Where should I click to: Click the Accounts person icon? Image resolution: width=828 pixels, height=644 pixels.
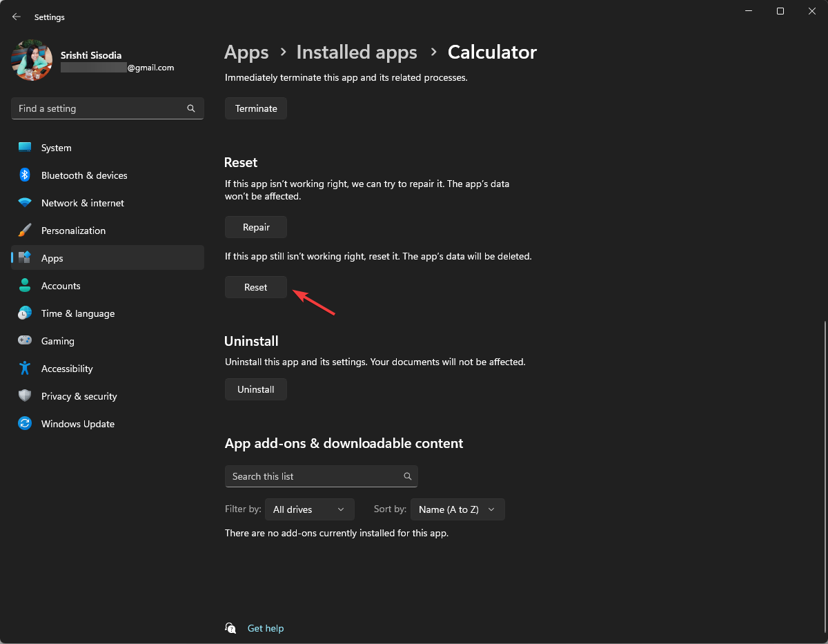click(x=25, y=286)
